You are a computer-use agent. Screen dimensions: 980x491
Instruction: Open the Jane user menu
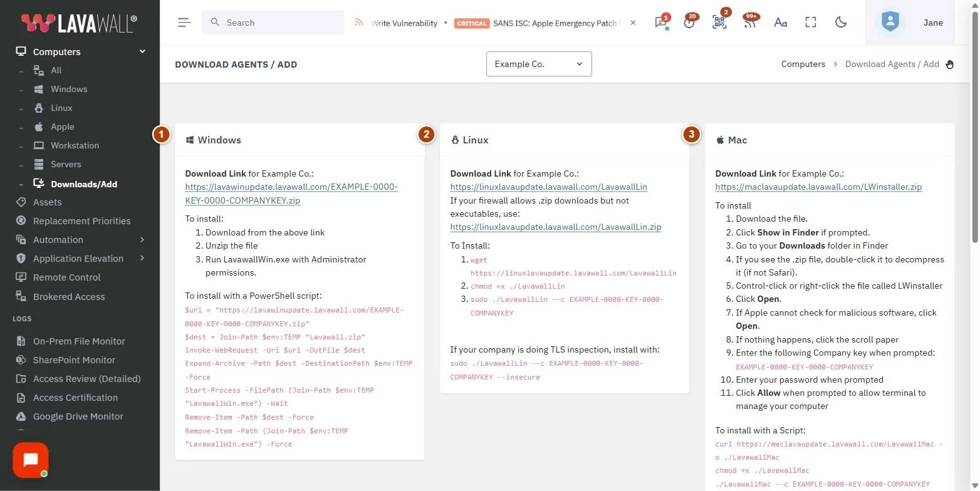click(x=933, y=23)
